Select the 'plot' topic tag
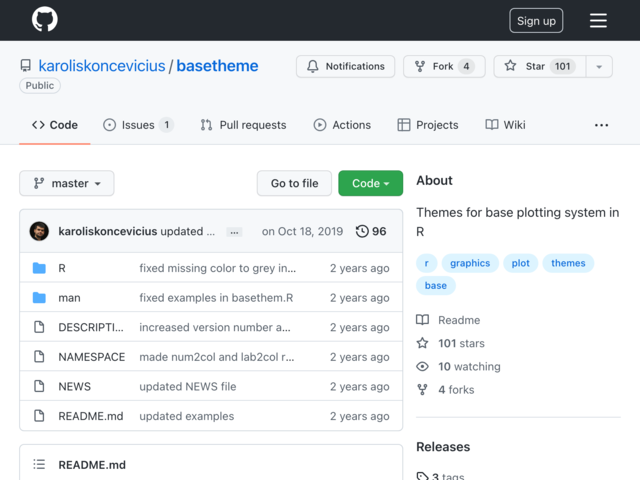This screenshot has width=640, height=480. (520, 263)
